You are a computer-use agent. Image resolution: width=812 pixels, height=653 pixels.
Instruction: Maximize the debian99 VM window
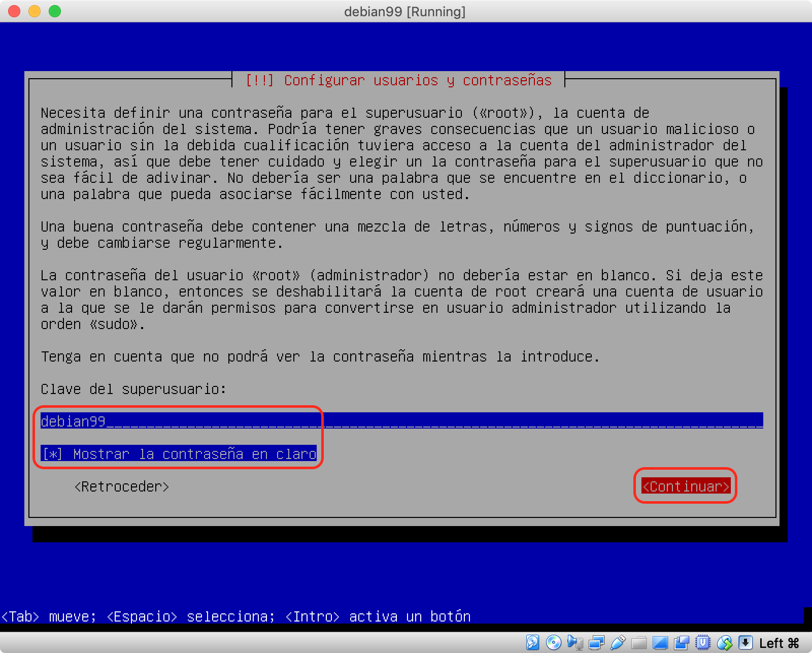click(55, 11)
